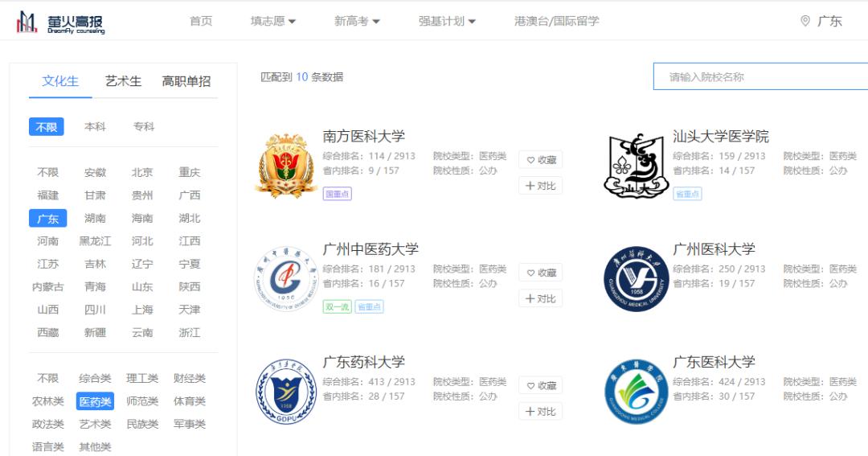Click the 港澳台/国际留学 navigation link

pos(556,21)
